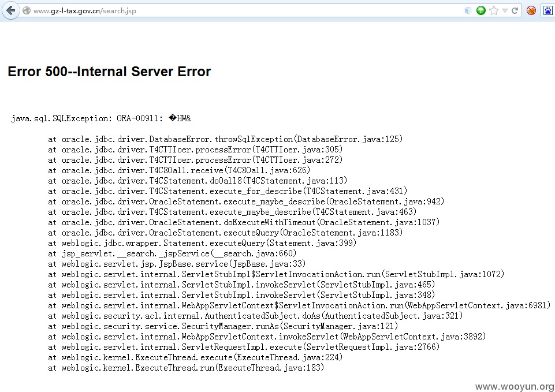Click the WebAppServletContext.java:6981 stack line
This screenshot has width=555, height=392.
[x=299, y=305]
